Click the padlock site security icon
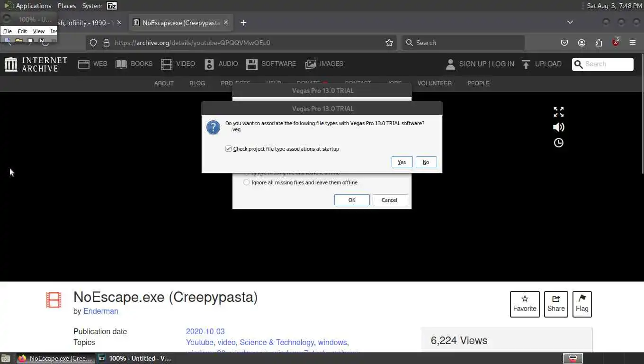Image resolution: width=644 pixels, height=364 pixels. [x=106, y=43]
